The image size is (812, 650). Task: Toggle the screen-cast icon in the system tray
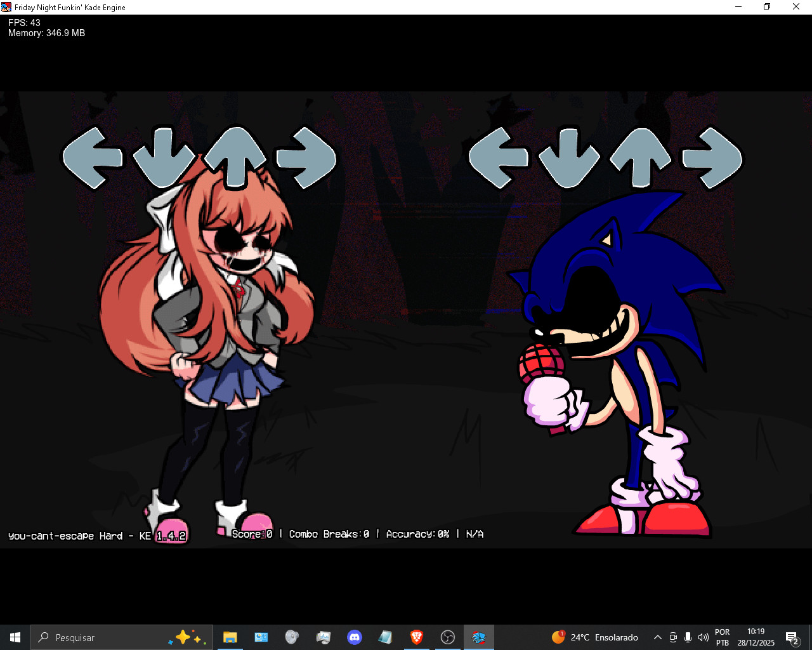pyautogui.click(x=672, y=637)
